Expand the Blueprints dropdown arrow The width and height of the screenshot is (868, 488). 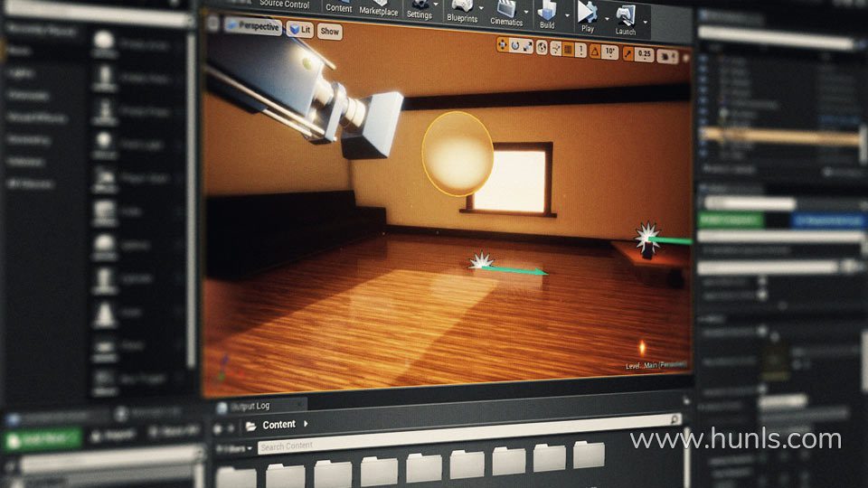point(481,8)
